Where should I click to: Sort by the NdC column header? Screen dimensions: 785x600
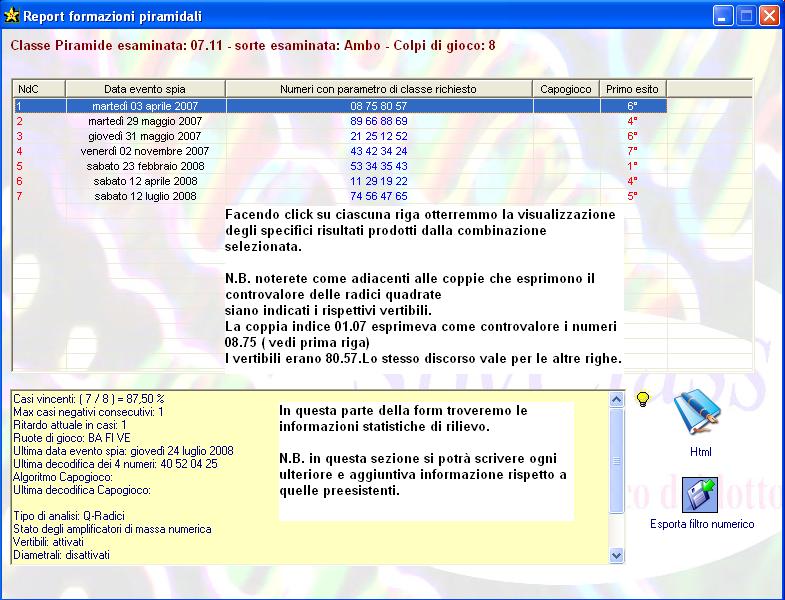tap(39, 89)
